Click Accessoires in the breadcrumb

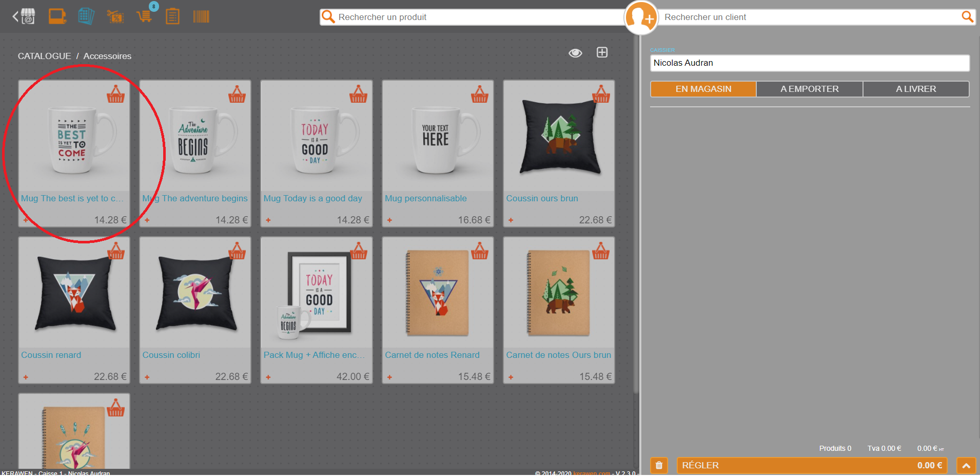(107, 56)
